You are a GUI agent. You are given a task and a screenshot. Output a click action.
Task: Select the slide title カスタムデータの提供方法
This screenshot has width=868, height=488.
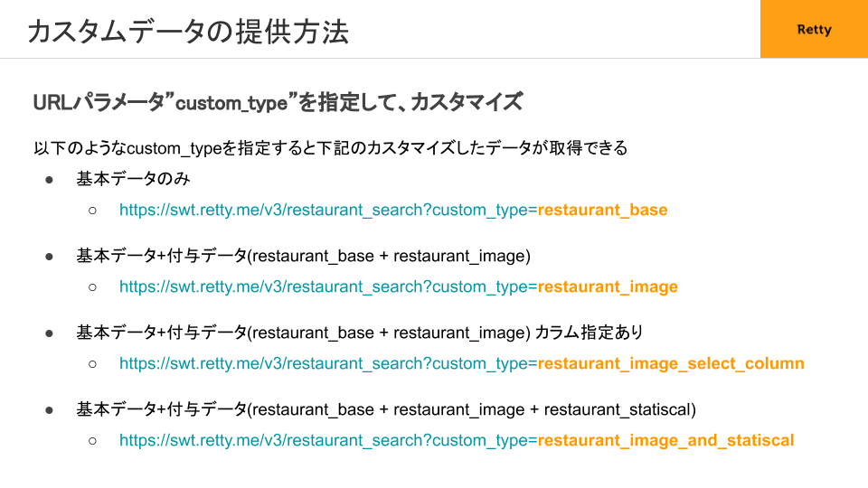188,32
